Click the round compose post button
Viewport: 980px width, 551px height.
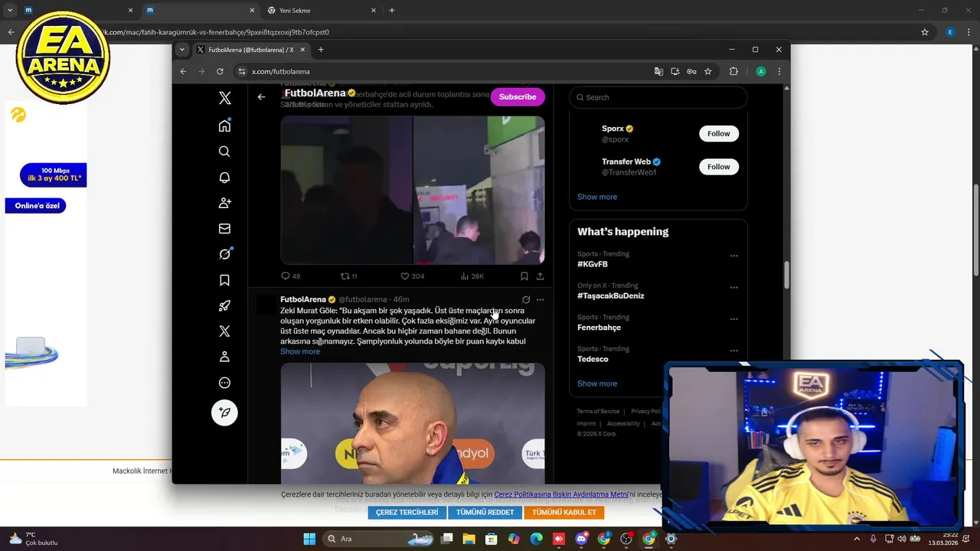pyautogui.click(x=224, y=412)
